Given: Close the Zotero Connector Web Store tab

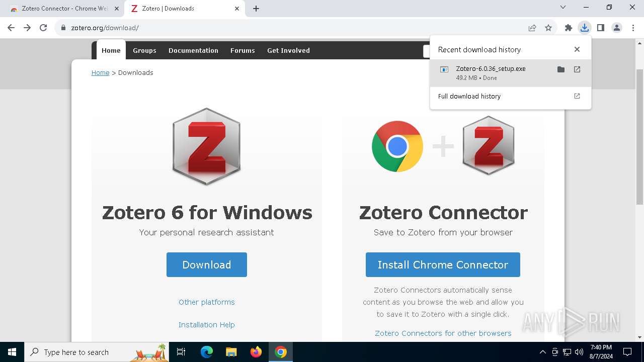Looking at the screenshot, I should click(116, 9).
